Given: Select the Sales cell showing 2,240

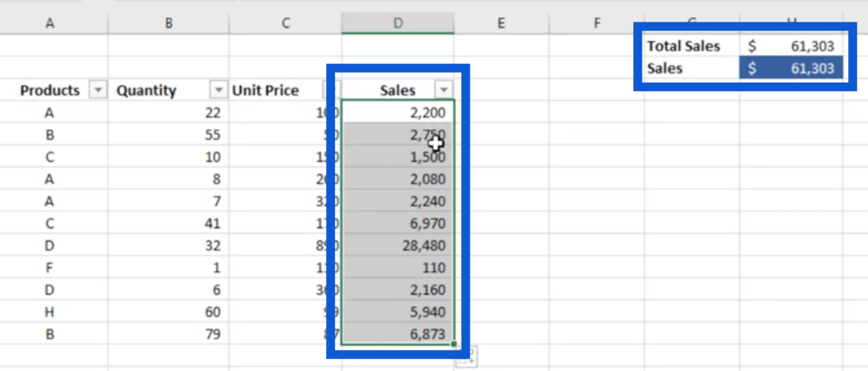Looking at the screenshot, I should (x=398, y=201).
